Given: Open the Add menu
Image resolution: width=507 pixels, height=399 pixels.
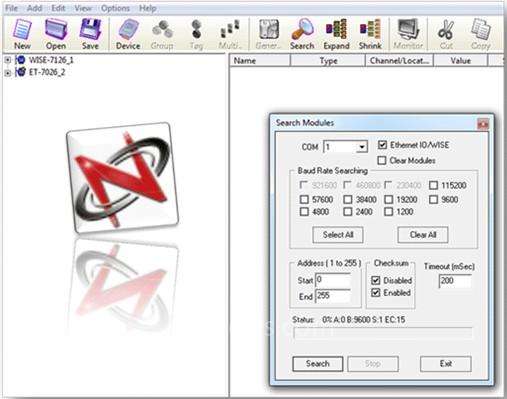Looking at the screenshot, I should 34,8.
